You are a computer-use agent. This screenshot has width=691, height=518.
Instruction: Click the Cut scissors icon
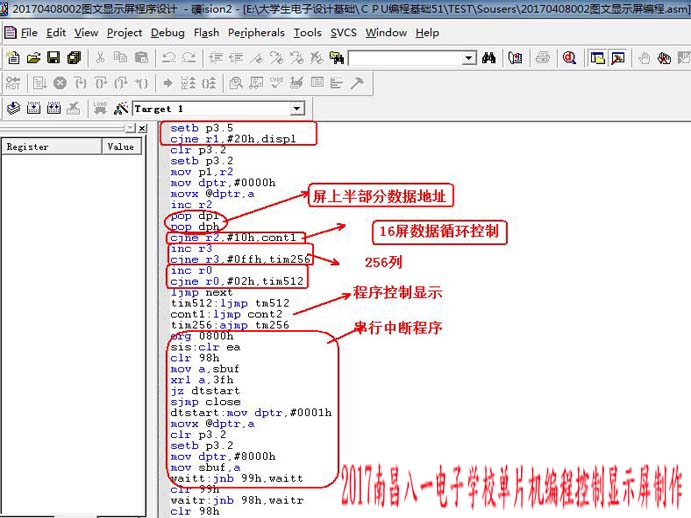click(100, 58)
